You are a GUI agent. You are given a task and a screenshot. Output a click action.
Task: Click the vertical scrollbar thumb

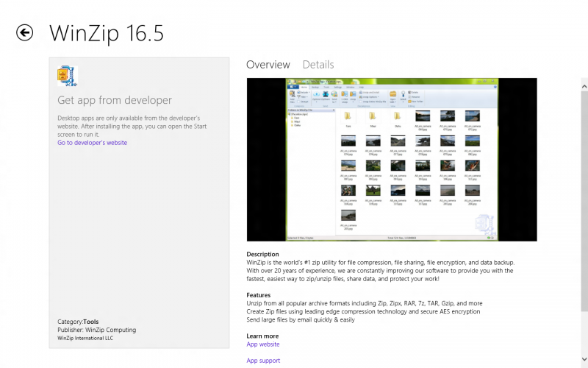[x=584, y=201]
